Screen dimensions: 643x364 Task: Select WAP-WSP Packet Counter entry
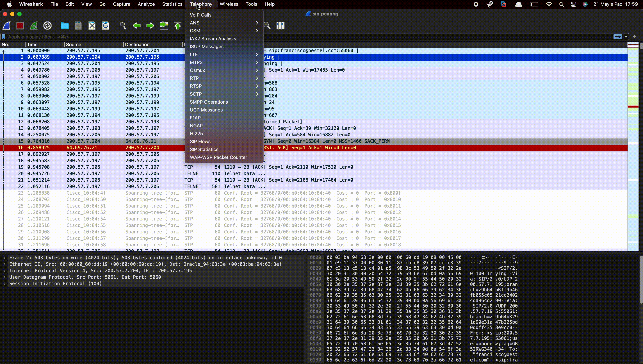click(x=224, y=158)
